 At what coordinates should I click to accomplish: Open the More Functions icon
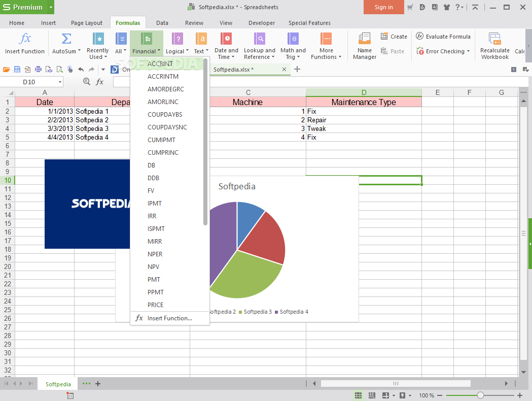pyautogui.click(x=326, y=39)
